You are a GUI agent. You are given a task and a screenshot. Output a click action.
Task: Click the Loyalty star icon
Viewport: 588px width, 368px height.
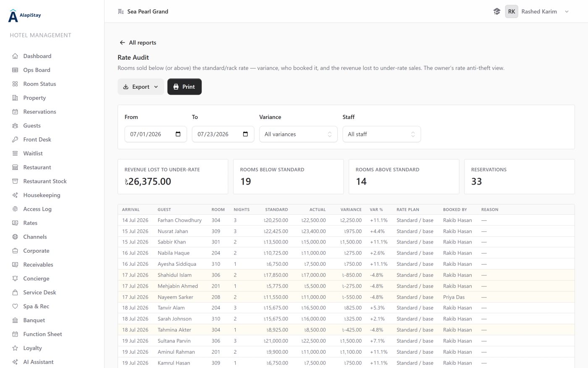[15, 347]
